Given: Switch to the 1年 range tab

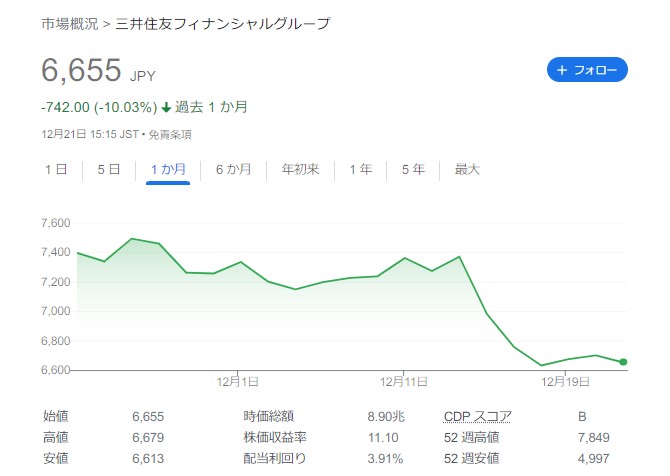Looking at the screenshot, I should (361, 169).
